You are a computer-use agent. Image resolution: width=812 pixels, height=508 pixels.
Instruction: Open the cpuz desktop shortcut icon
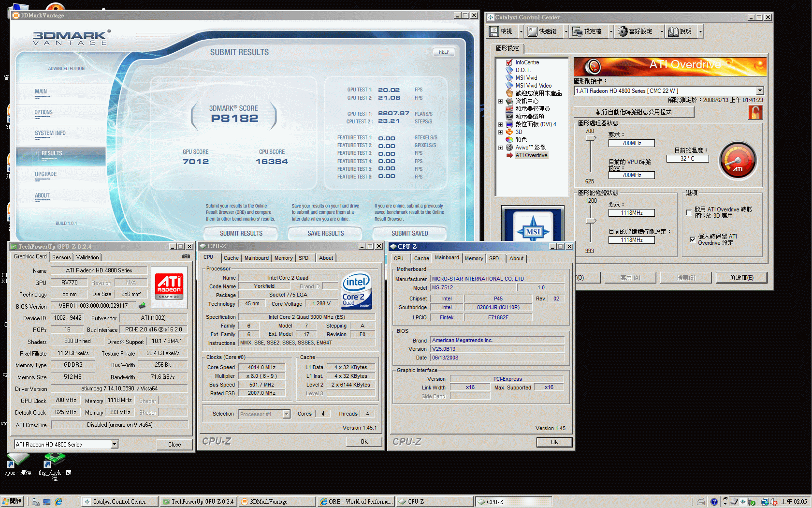pos(17,463)
